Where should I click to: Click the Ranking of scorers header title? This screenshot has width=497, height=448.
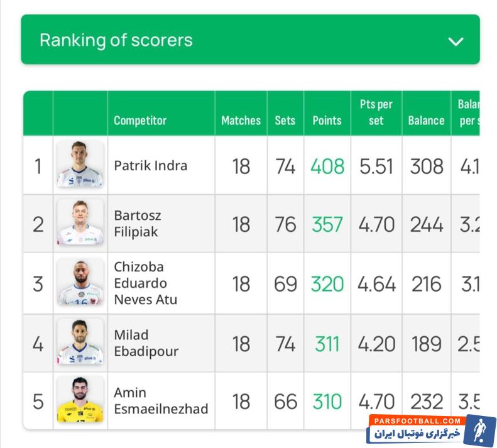tap(116, 40)
